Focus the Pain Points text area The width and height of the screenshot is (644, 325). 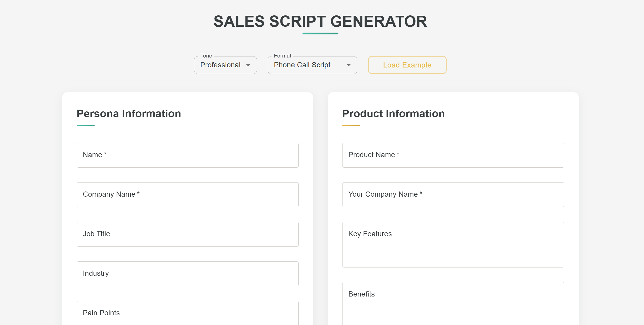coord(187,313)
